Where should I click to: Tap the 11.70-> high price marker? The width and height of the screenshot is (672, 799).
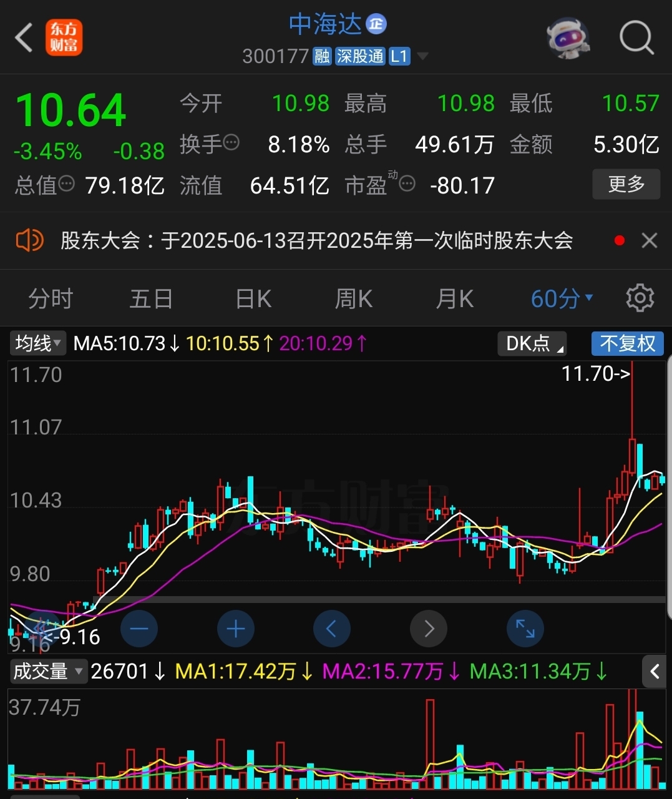(596, 373)
